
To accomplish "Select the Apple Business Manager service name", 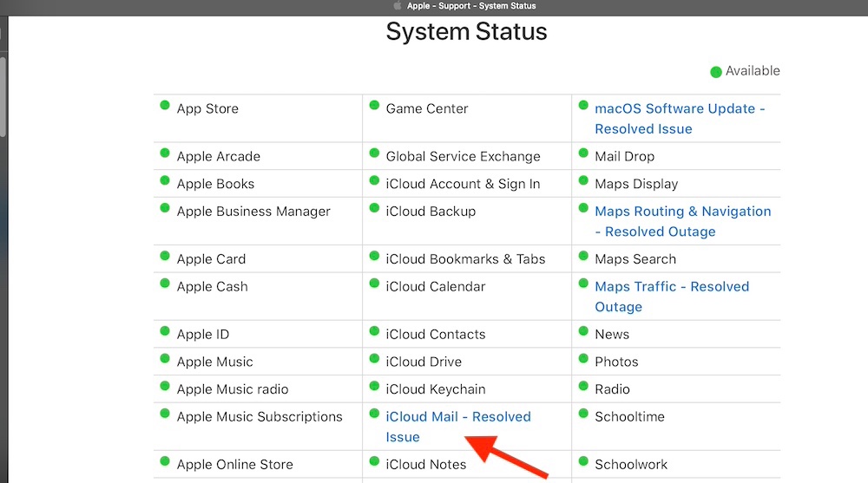I will click(253, 212).
